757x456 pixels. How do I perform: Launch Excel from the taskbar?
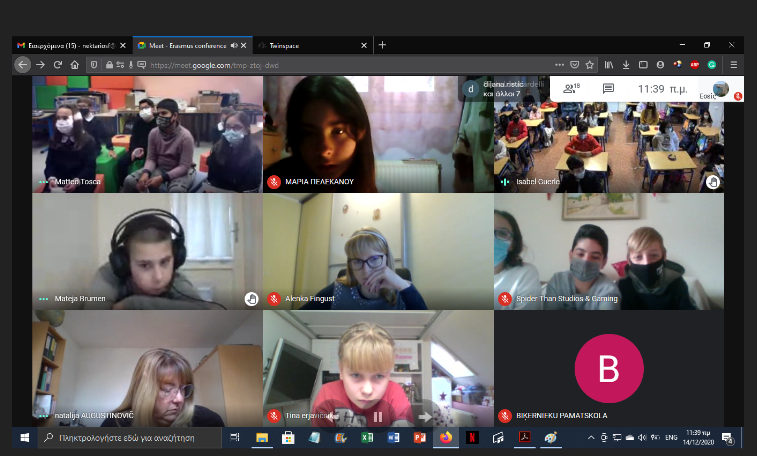[x=366, y=438]
